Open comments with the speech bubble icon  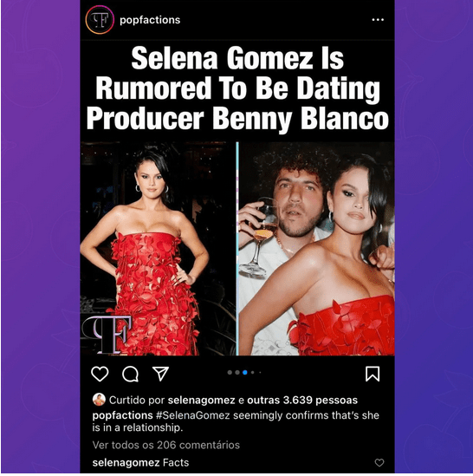131,374
